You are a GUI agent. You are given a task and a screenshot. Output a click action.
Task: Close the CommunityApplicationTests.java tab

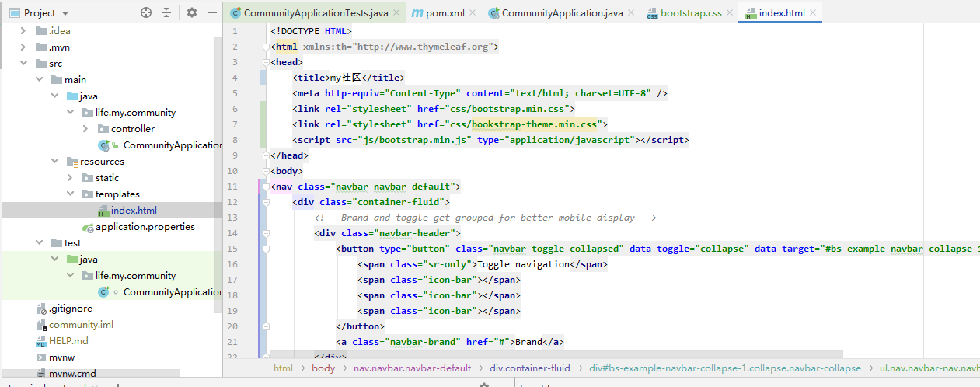click(396, 13)
